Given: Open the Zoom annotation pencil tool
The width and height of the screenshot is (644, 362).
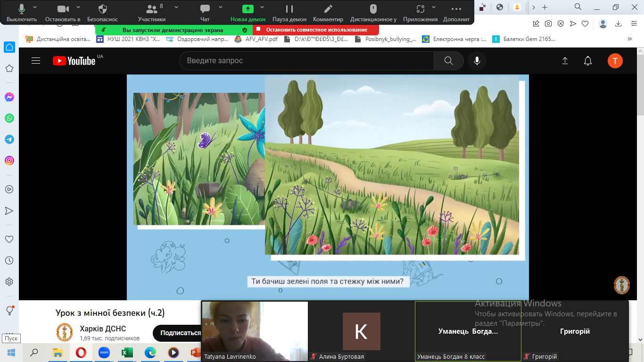Looking at the screenshot, I should (x=328, y=12).
